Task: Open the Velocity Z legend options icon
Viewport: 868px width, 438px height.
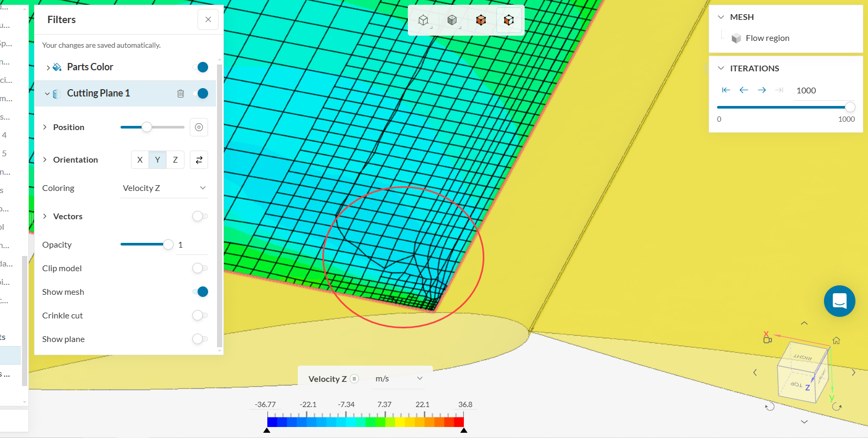Action: point(354,379)
